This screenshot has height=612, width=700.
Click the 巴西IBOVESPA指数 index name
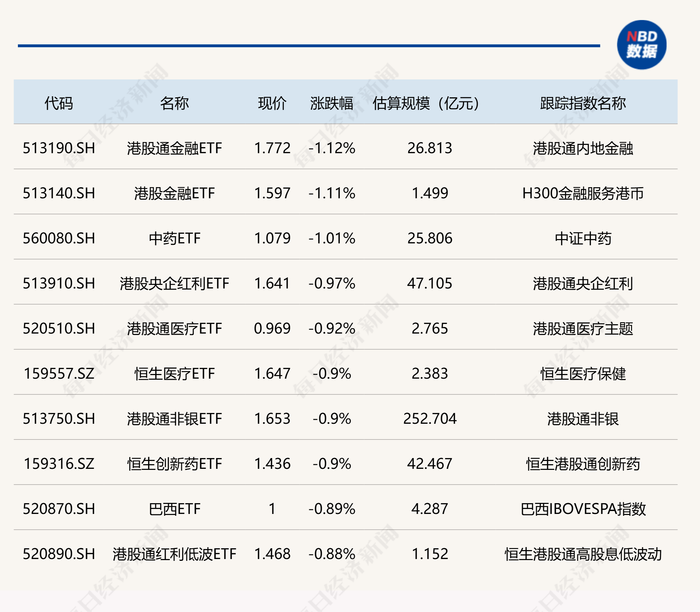(x=583, y=509)
